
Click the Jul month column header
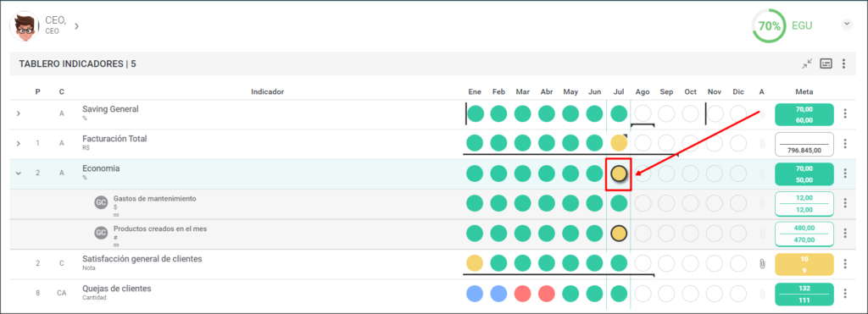(619, 91)
